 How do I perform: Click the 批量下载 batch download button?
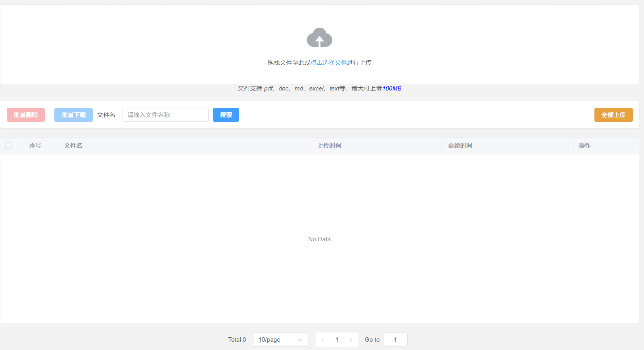click(x=73, y=115)
